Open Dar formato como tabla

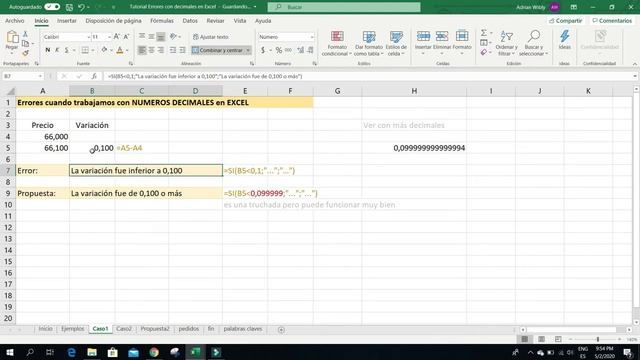(x=369, y=43)
